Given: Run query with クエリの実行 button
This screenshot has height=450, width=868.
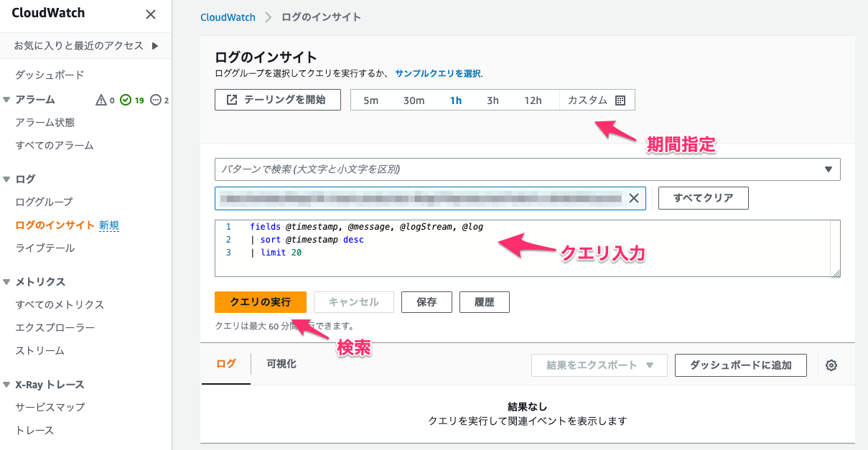Looking at the screenshot, I should [x=261, y=302].
